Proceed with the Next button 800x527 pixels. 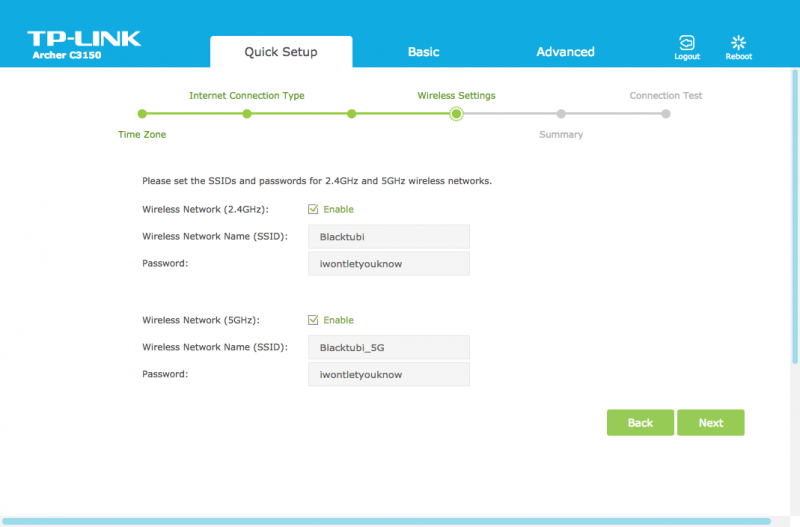[711, 422]
